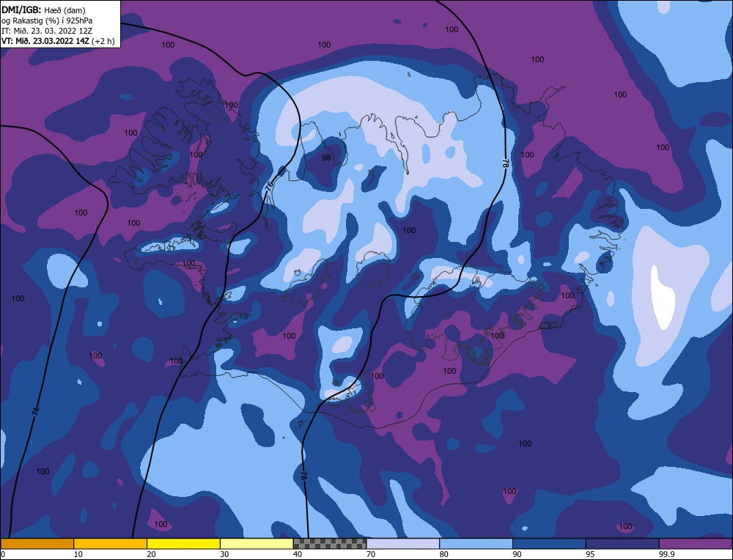
Task: Click the '10' legend scale value
Action: tap(78, 554)
